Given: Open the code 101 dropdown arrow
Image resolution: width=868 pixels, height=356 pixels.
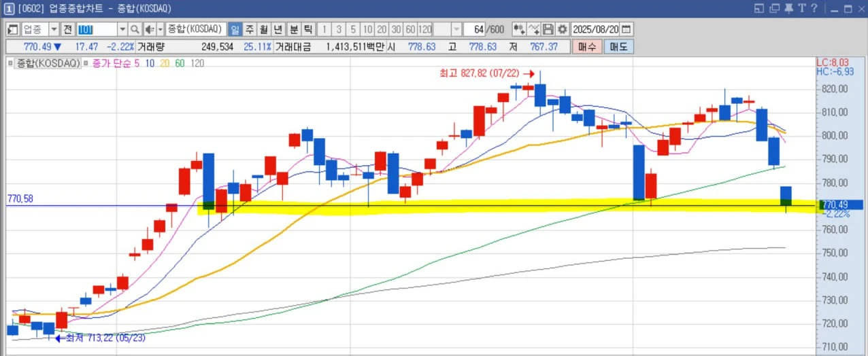Looking at the screenshot, I should point(122,30).
